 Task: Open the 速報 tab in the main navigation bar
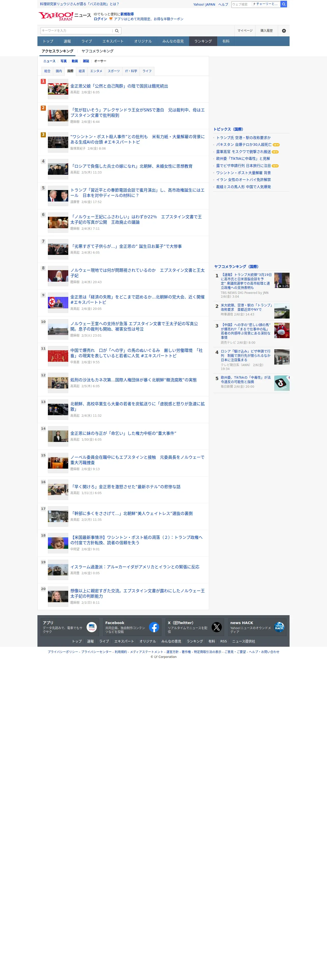(67, 41)
